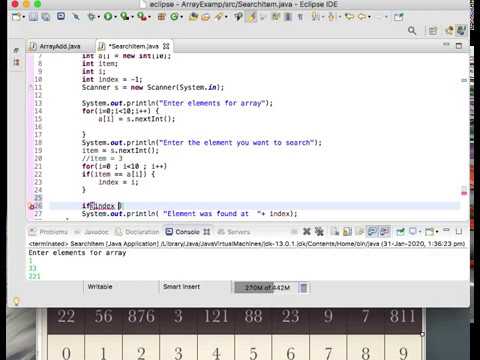The width and height of the screenshot is (480, 360).
Task: Click the Previous Annotation icon
Action: pos(332,16)
